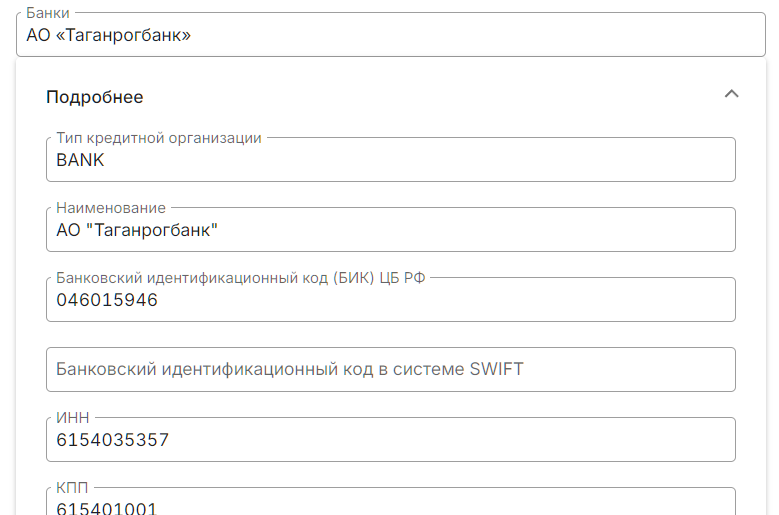Focus the Наименование input field
The width and height of the screenshot is (779, 515).
tap(450, 230)
